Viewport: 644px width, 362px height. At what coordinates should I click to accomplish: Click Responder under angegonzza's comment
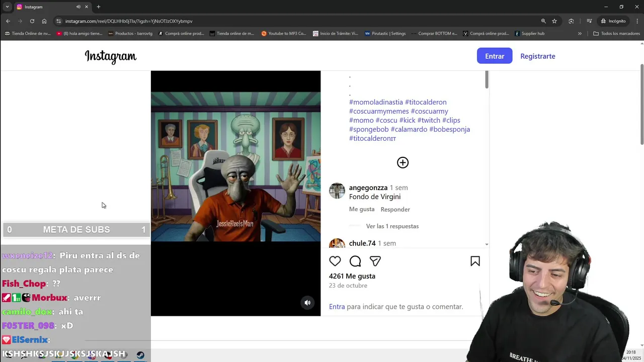pos(395,209)
